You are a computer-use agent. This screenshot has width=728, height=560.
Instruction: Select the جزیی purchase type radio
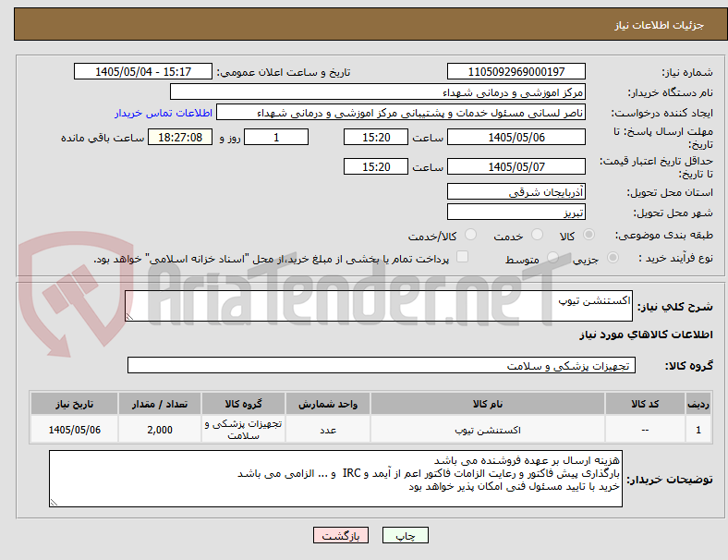click(613, 258)
